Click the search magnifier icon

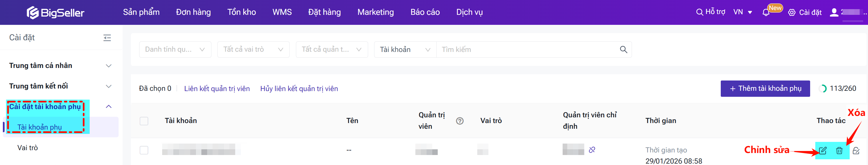click(623, 50)
